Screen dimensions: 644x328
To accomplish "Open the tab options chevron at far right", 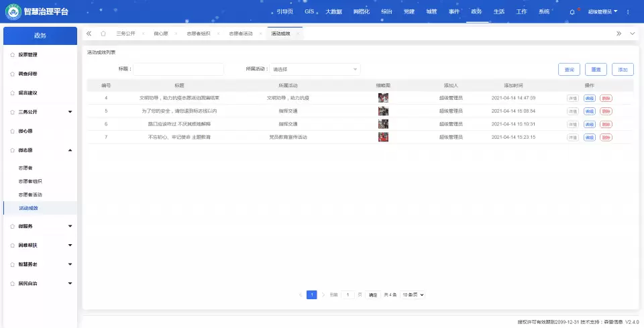I will [633, 34].
